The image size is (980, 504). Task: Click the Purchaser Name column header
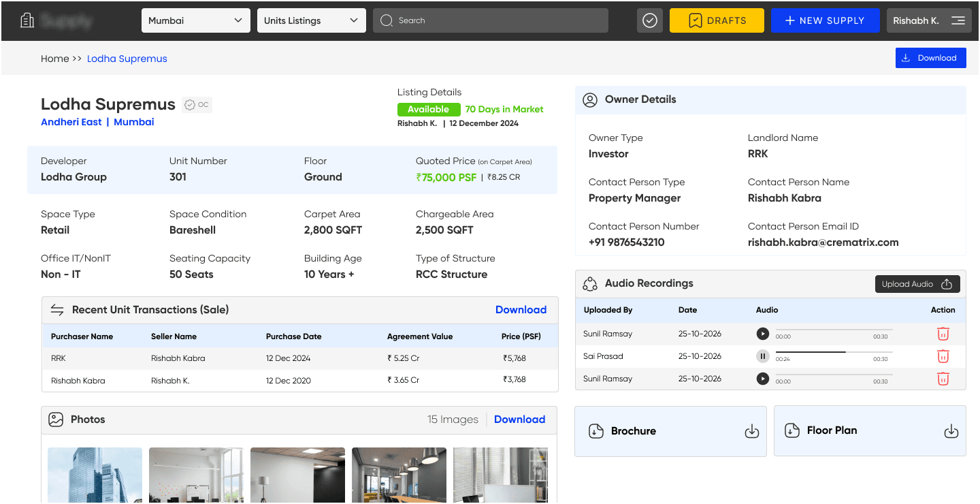(82, 336)
